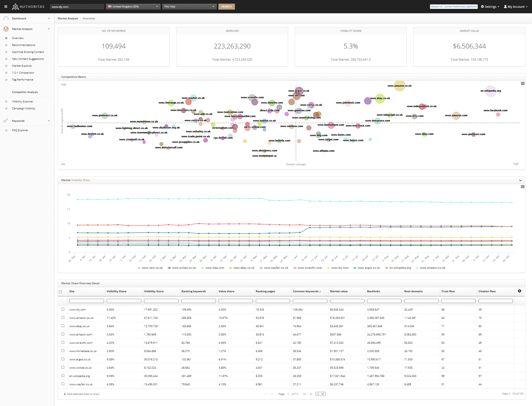Expand the Keywords sidebar section
The image size is (532, 406).
pyautogui.click(x=49, y=121)
